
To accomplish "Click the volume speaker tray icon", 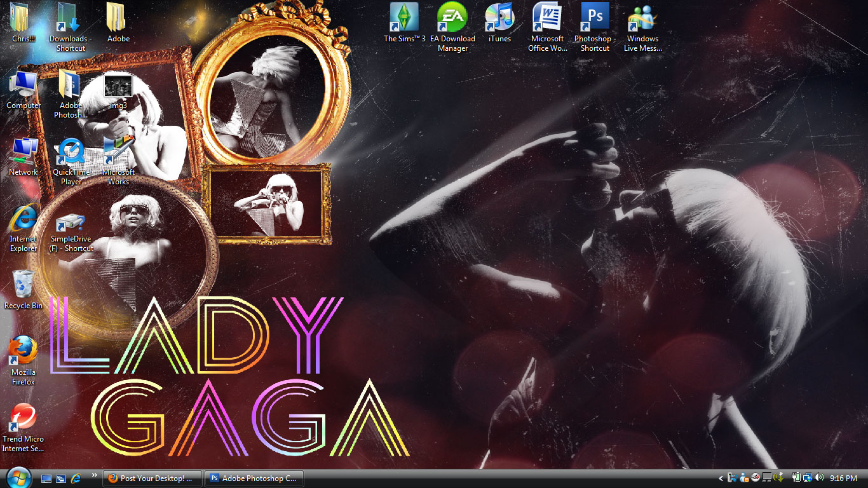I will (x=818, y=478).
